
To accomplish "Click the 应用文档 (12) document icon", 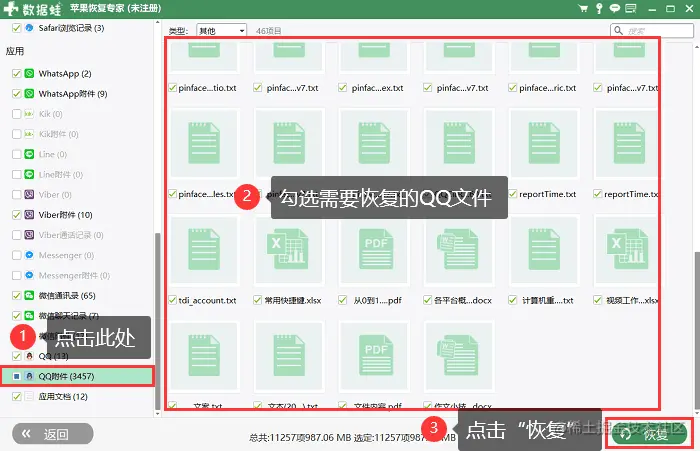I will (x=29, y=396).
